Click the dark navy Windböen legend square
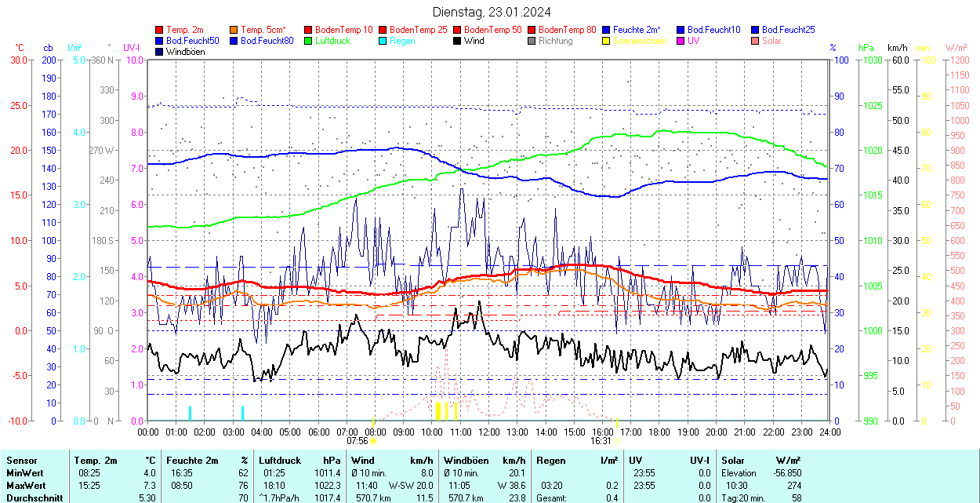 coord(160,52)
